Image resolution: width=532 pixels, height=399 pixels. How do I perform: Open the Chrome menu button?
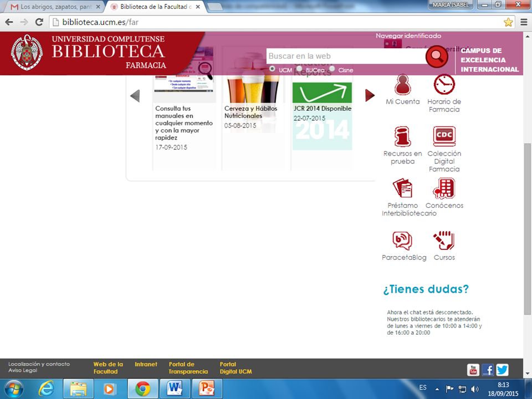pos(524,22)
